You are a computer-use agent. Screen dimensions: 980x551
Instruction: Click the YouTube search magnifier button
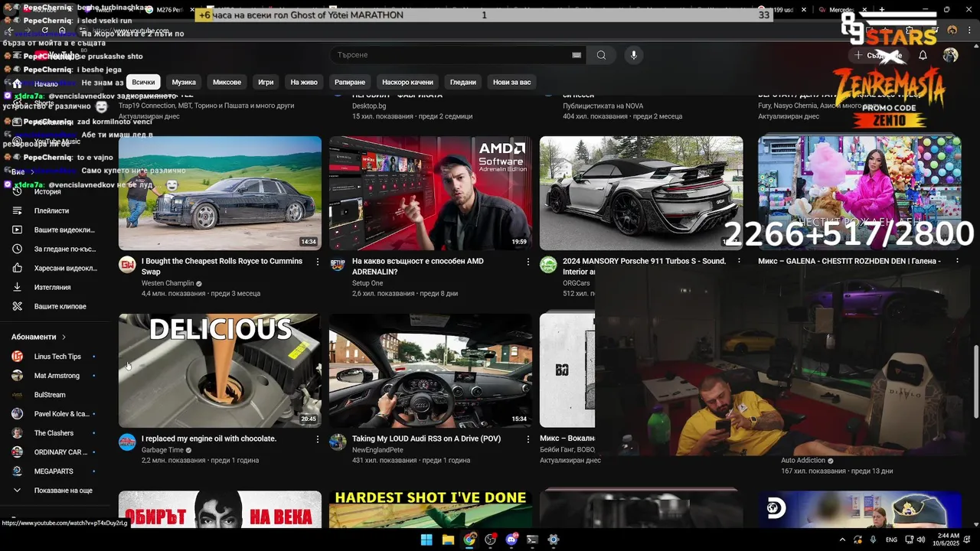pos(601,55)
